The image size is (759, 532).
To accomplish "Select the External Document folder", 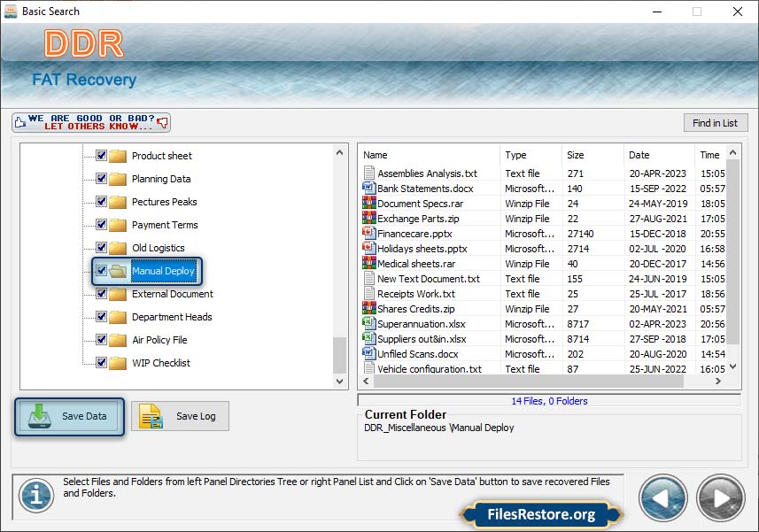I will coord(173,294).
